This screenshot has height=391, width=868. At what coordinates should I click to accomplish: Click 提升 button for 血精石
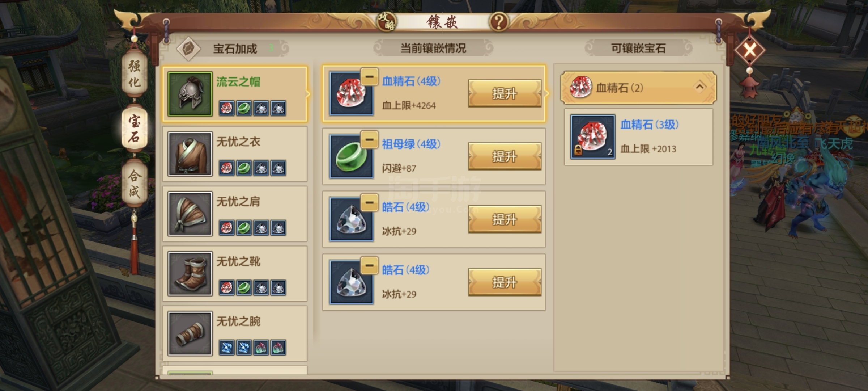(x=505, y=93)
